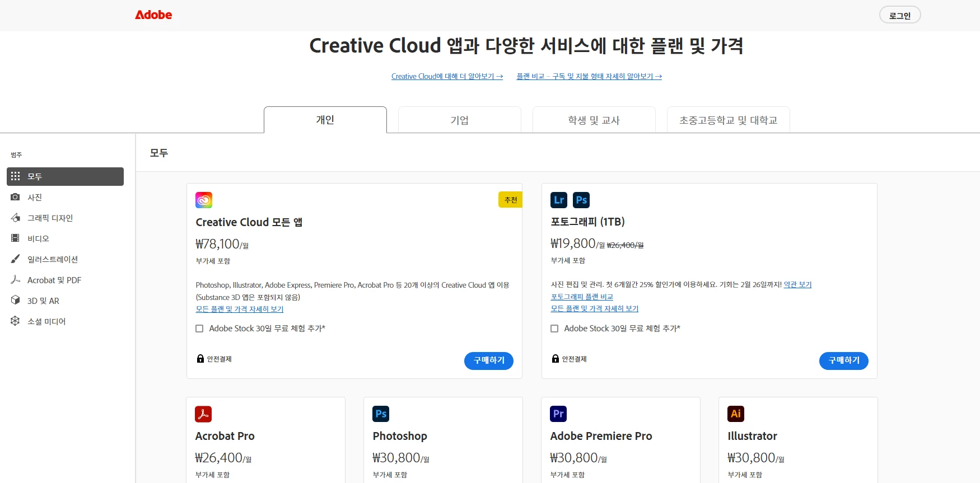This screenshot has height=483, width=980.
Task: Click 구매하기 for 포토그래피 (1TB)
Action: 844,361
